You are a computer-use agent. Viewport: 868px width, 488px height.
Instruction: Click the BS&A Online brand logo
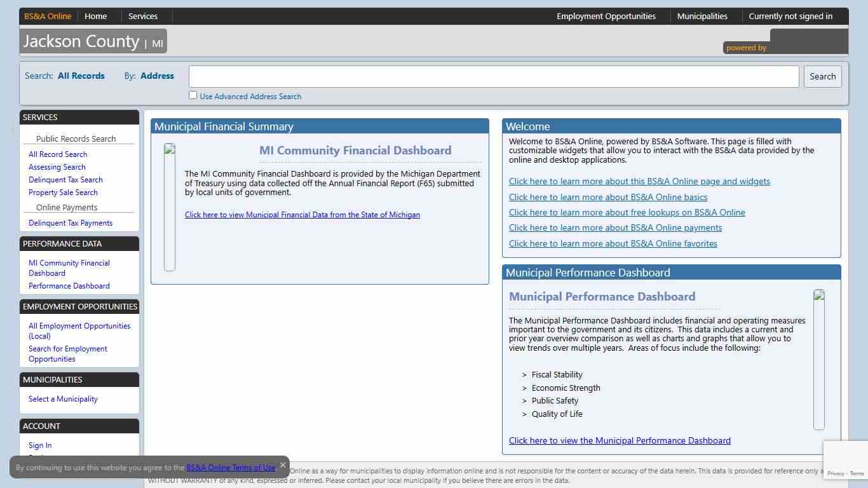click(x=48, y=17)
